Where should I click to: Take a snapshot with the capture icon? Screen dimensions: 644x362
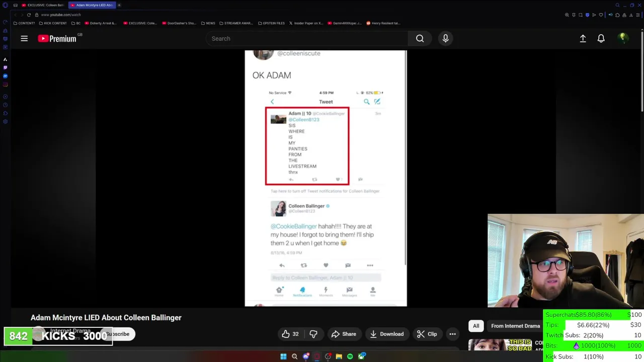tap(581, 15)
